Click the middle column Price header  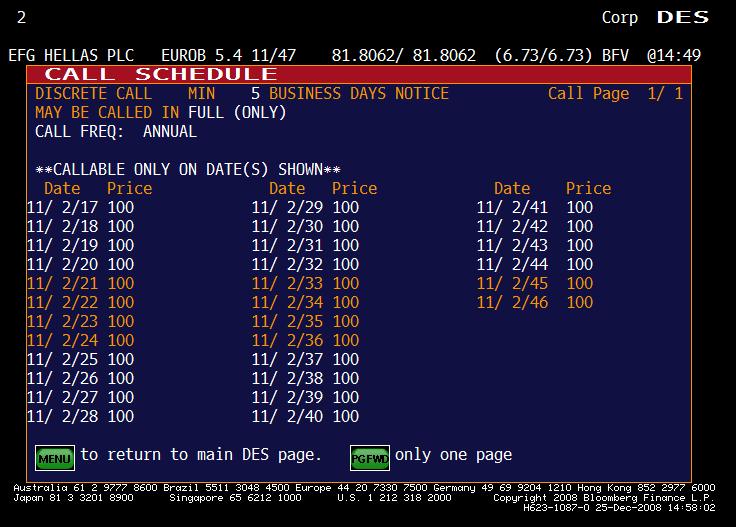354,188
